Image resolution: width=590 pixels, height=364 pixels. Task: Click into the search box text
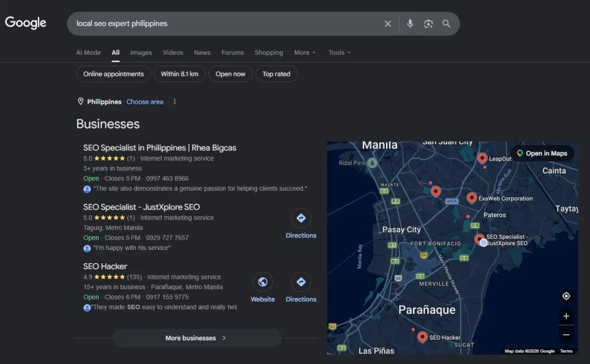pos(122,23)
